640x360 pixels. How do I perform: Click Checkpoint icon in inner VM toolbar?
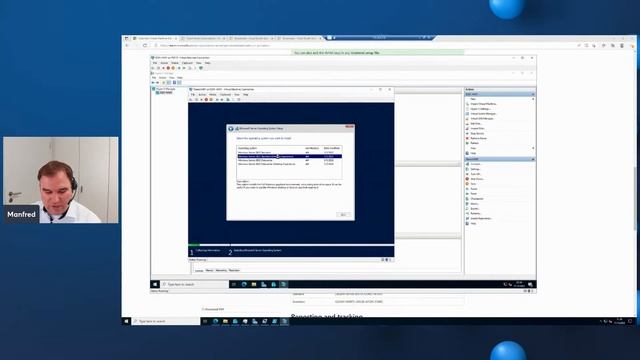(x=228, y=100)
